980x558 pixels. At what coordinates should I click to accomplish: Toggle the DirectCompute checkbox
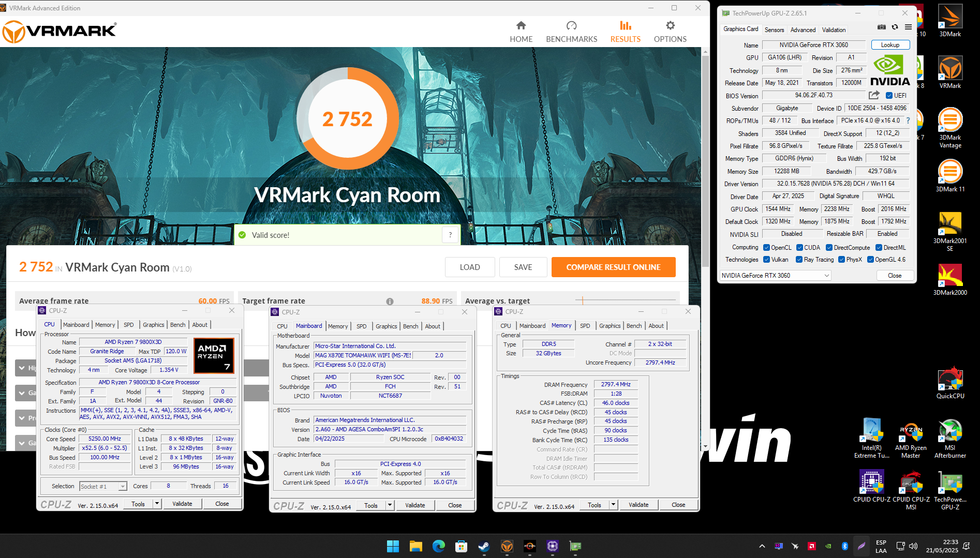[x=829, y=248]
